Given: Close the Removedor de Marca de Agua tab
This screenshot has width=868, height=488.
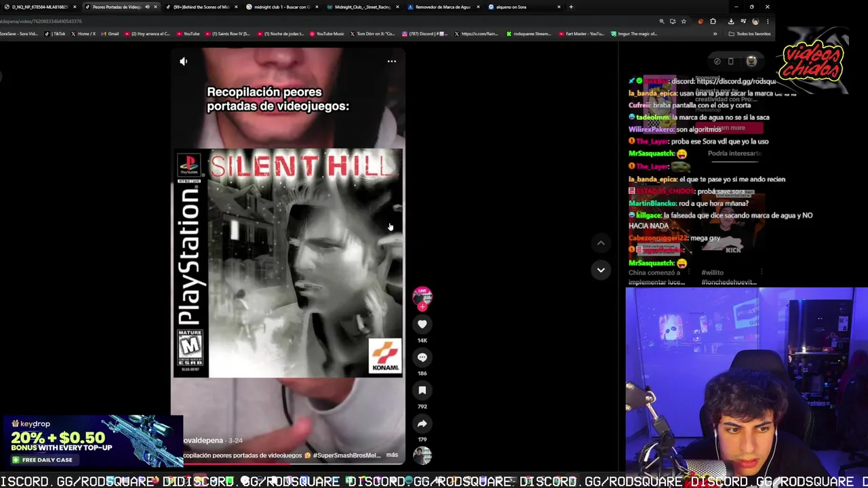Looking at the screenshot, I should coord(478,7).
